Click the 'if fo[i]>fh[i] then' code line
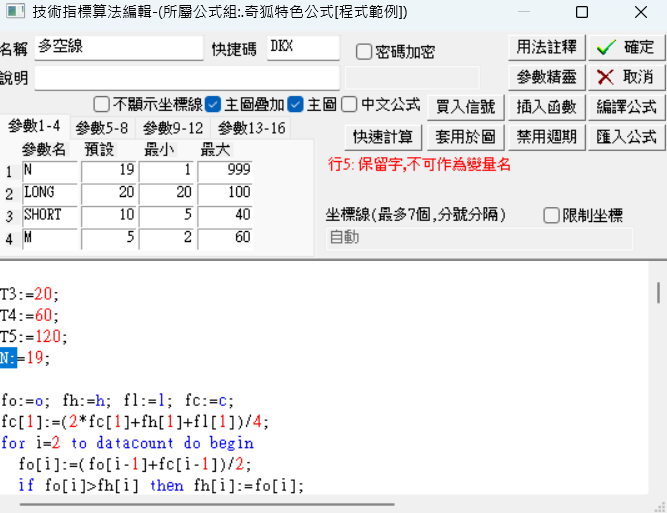The image size is (667, 513). click(x=161, y=485)
